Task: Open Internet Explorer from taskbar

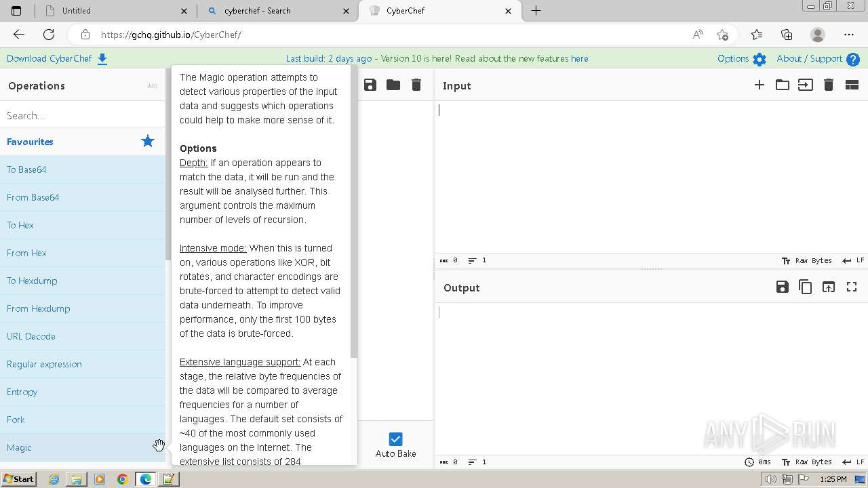Action: tap(54, 479)
